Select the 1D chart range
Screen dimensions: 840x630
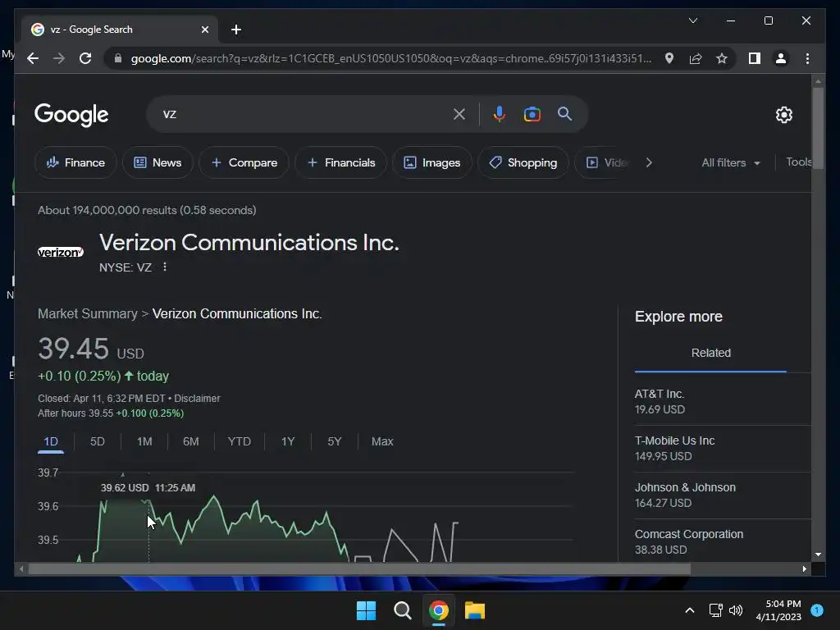(51, 441)
